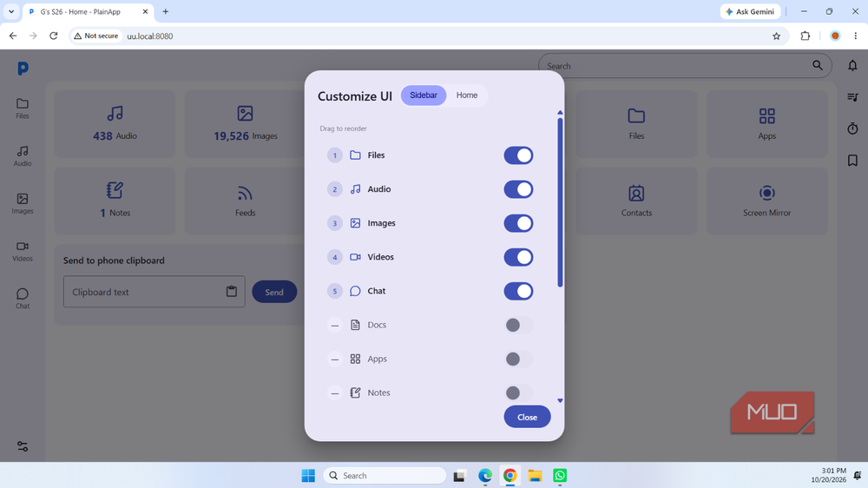868x488 pixels.
Task: Open the 438 Audio home card
Action: coord(115,124)
